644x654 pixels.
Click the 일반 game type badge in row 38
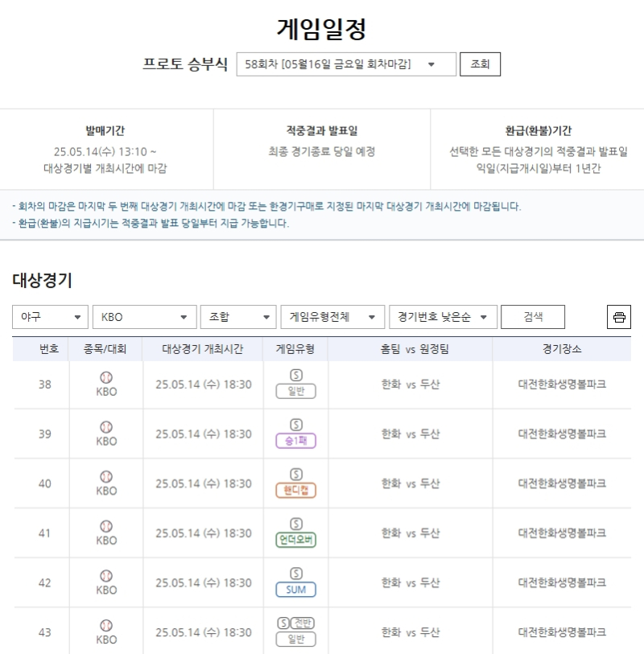[295, 392]
